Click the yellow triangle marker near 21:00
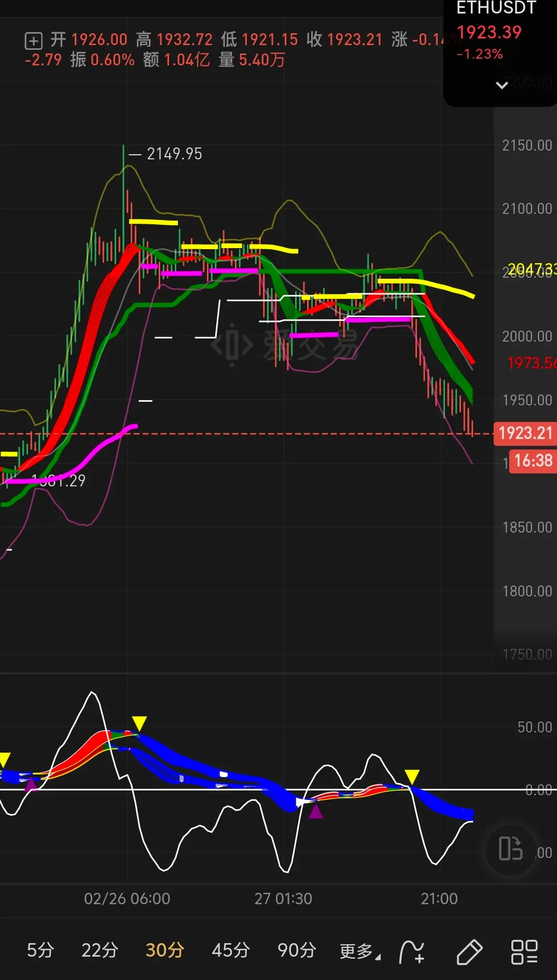 412,777
